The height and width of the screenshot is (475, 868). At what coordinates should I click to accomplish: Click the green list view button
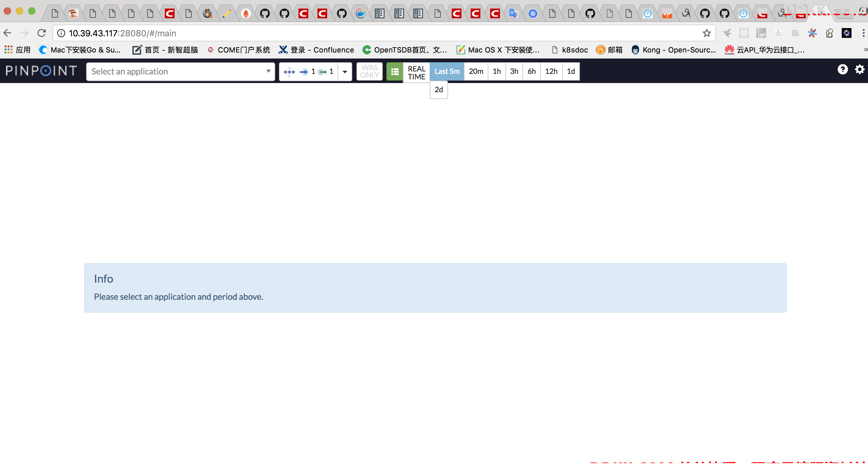click(x=395, y=71)
